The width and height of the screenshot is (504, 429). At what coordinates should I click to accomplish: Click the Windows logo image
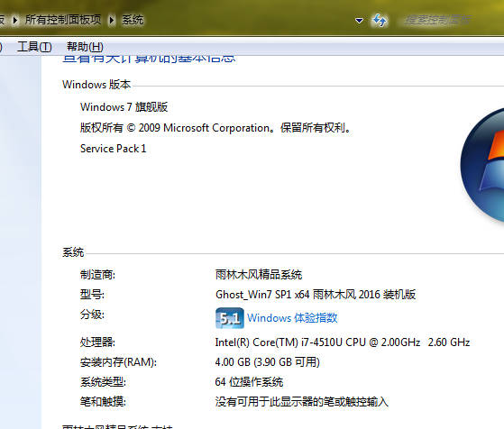482,165
